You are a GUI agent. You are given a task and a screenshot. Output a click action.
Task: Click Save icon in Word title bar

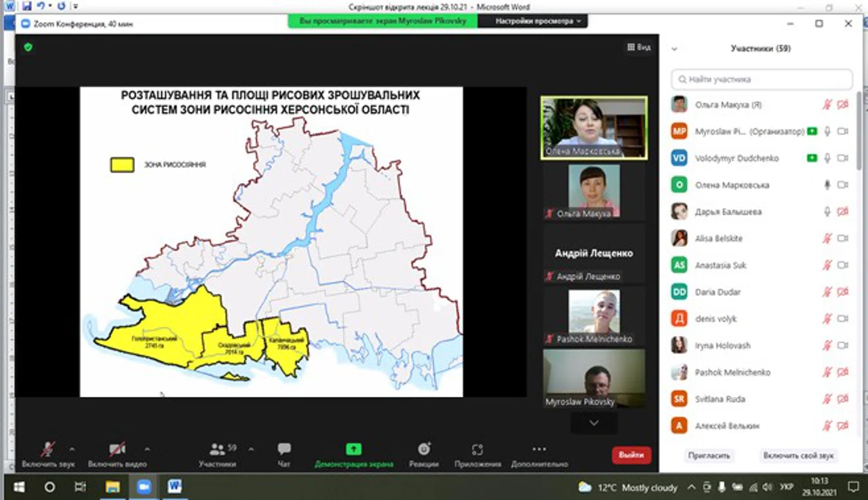point(26,6)
